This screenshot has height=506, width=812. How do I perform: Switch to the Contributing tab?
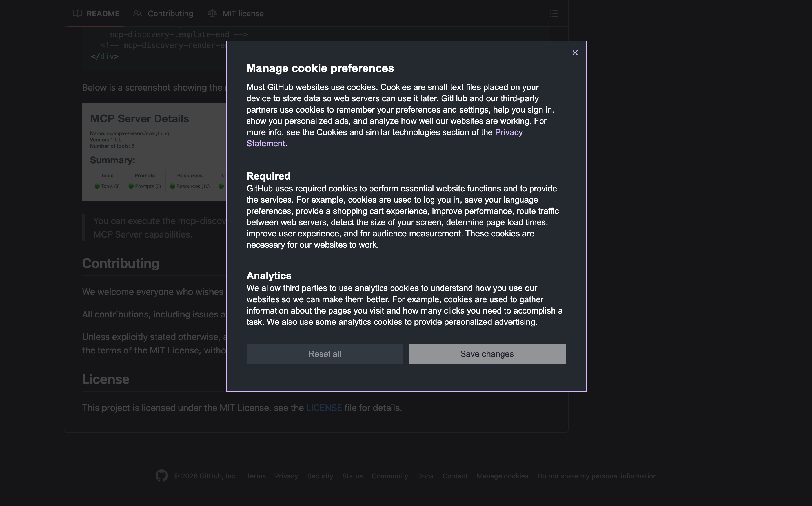[170, 14]
